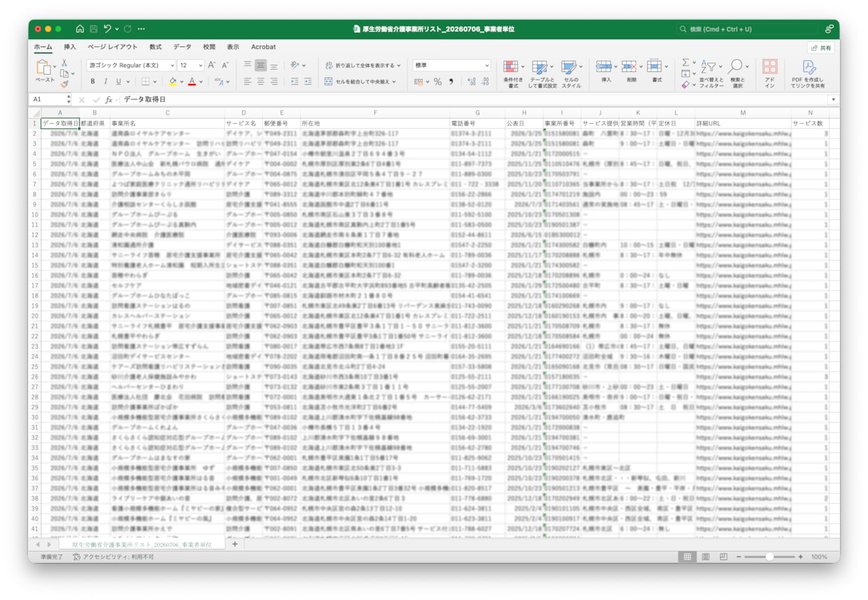Open the データ (Data) ribbon tab
868x600 pixels.
182,47
